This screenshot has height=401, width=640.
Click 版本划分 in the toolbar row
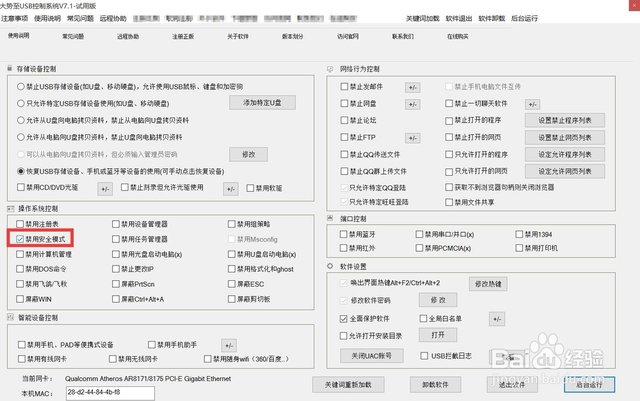point(293,36)
